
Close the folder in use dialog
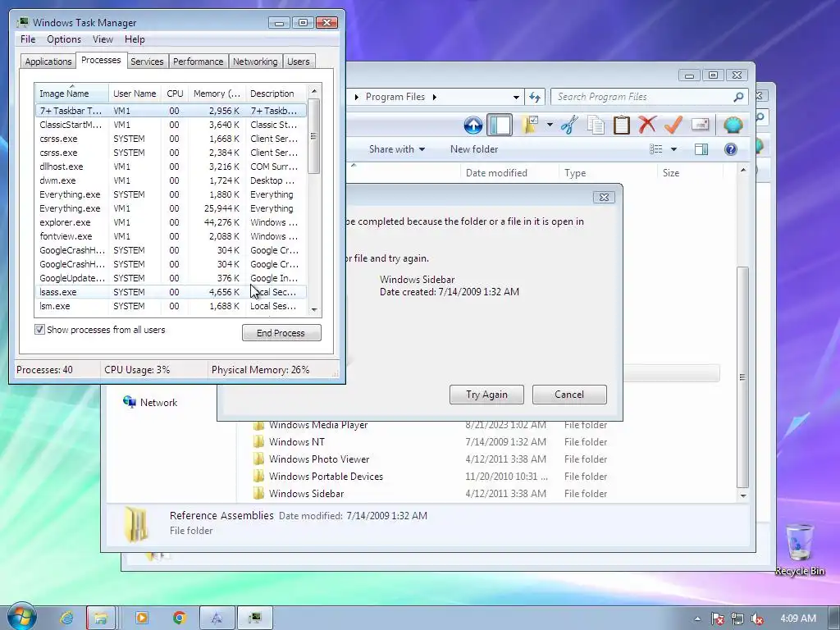coord(604,197)
